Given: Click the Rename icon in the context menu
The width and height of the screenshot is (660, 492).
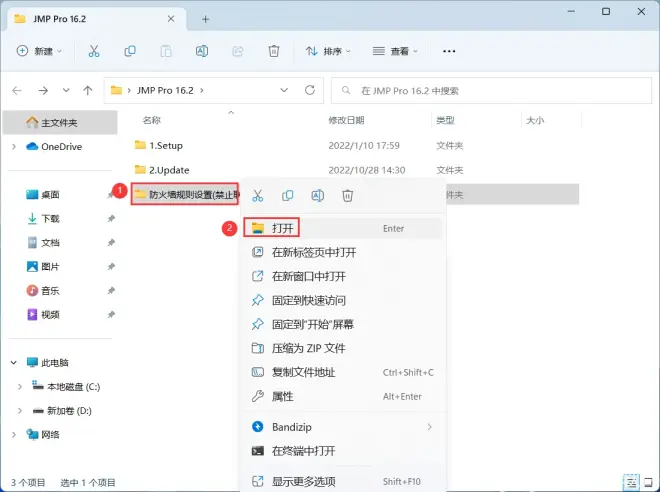Looking at the screenshot, I should [x=317, y=196].
